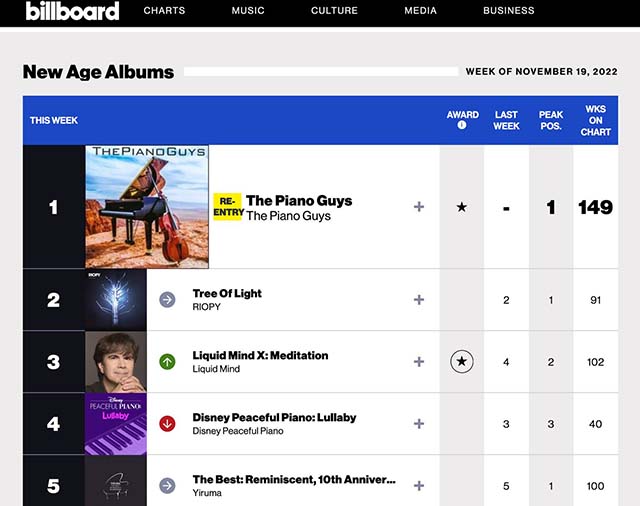The width and height of the screenshot is (640, 506).
Task: Click the Billboard logo
Action: (72, 11)
